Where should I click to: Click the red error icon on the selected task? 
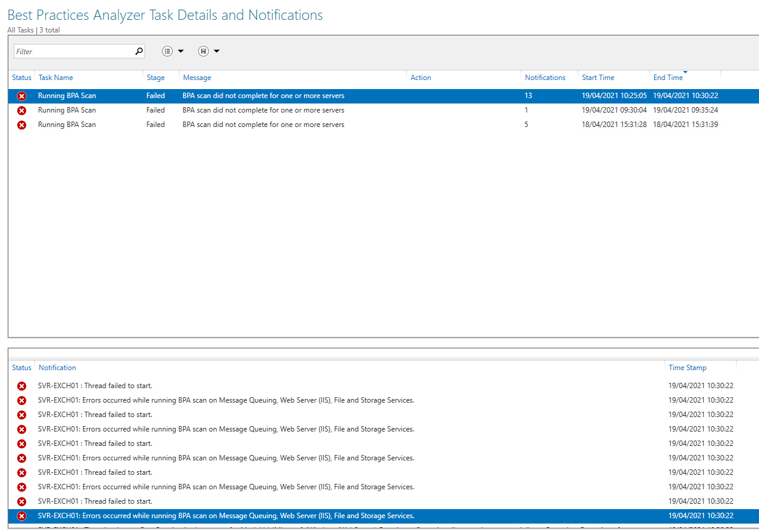[22, 95]
